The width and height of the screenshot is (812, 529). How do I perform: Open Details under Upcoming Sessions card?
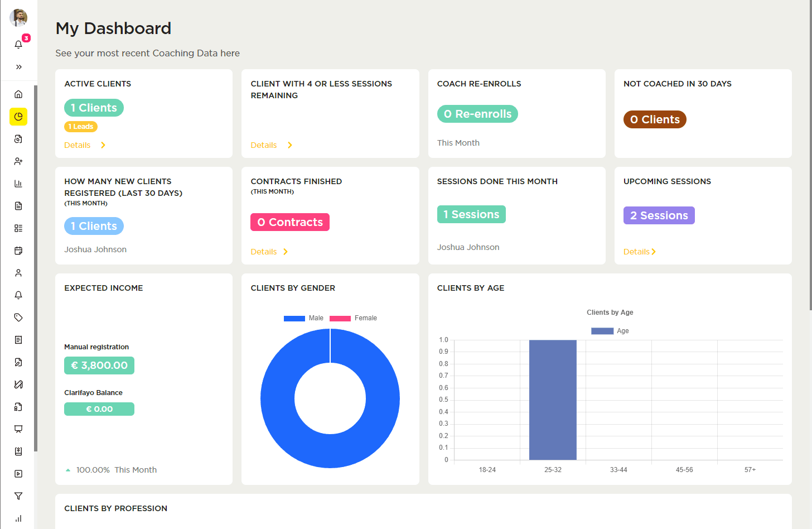click(x=636, y=251)
